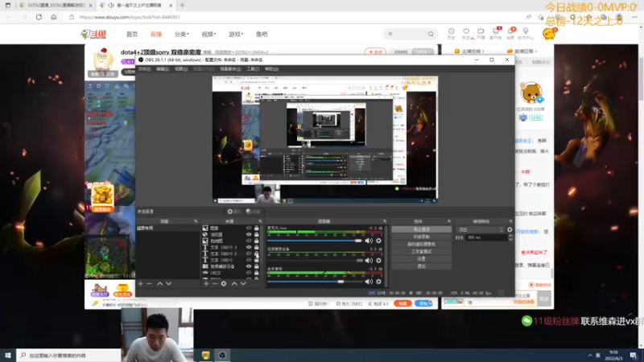Mute the 麦克风/Aux speaker icon
644x362 pixels.
[369, 241]
